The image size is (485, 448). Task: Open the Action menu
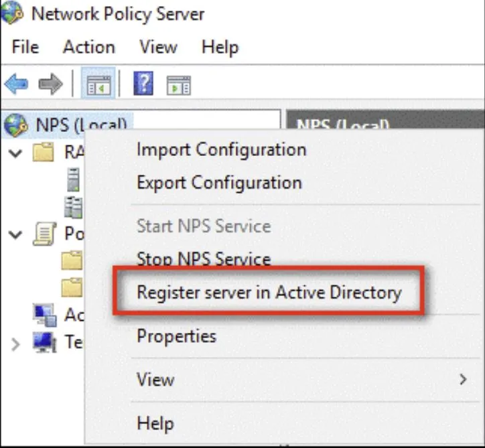[x=89, y=48]
